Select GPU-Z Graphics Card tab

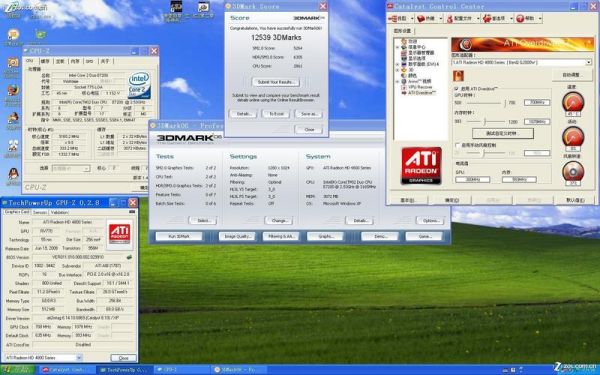17,212
